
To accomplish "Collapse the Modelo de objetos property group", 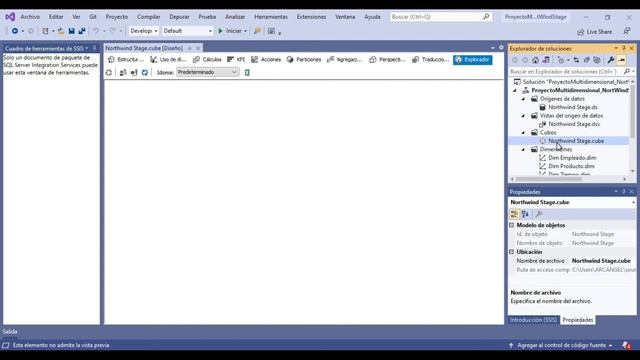I will coord(512,225).
